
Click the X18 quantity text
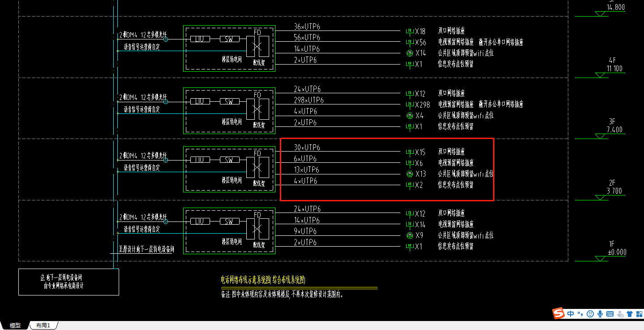coord(420,31)
